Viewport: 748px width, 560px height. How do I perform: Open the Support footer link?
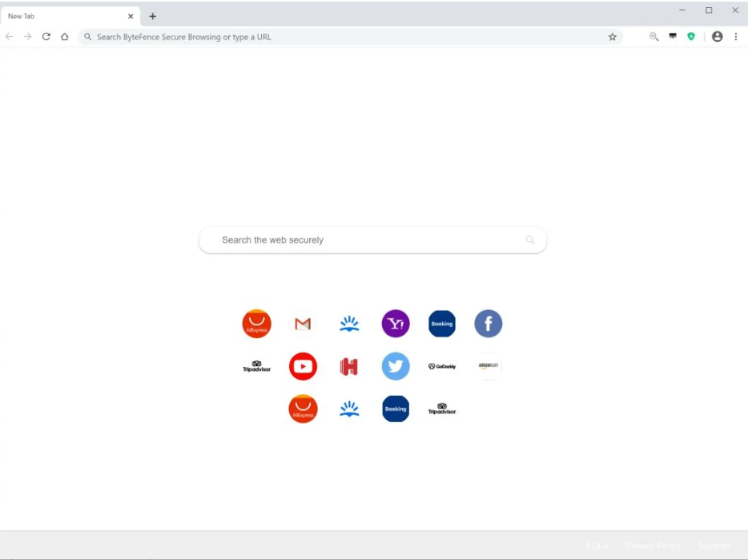tap(714, 546)
